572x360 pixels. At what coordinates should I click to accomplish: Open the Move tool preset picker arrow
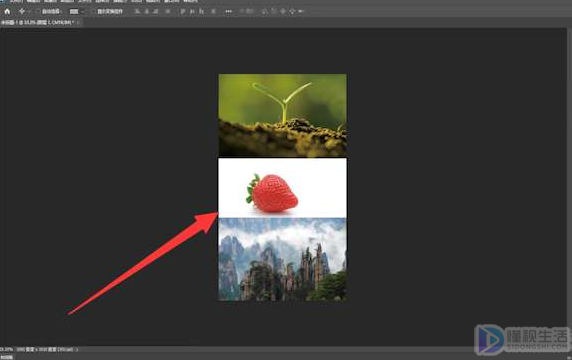point(29,12)
